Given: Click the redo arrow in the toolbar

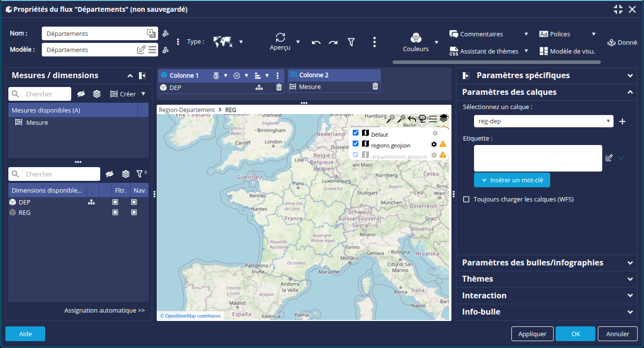Looking at the screenshot, I should [333, 43].
